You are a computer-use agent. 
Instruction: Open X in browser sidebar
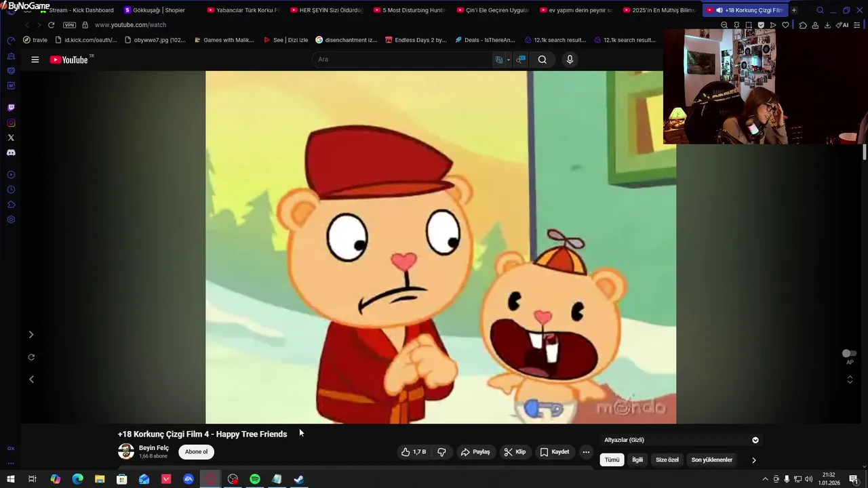(11, 138)
